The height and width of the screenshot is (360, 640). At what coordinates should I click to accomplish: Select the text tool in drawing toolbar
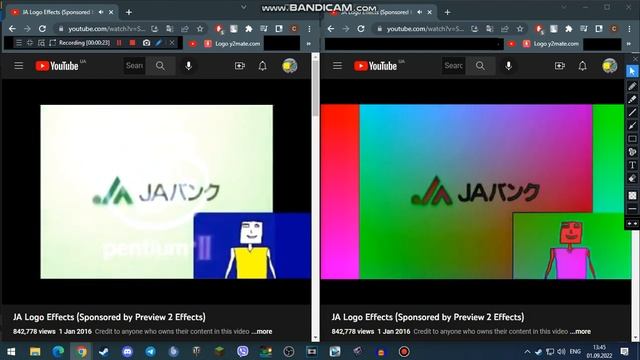coord(632,165)
